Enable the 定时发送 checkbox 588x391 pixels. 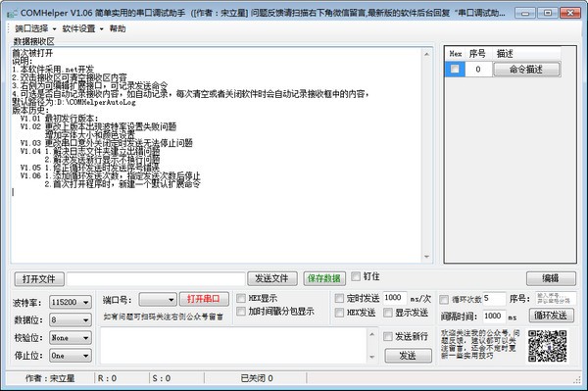coord(339,299)
